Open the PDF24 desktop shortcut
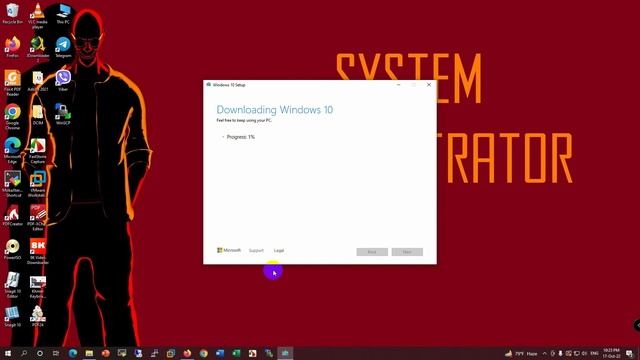The image size is (640, 360). (x=38, y=317)
